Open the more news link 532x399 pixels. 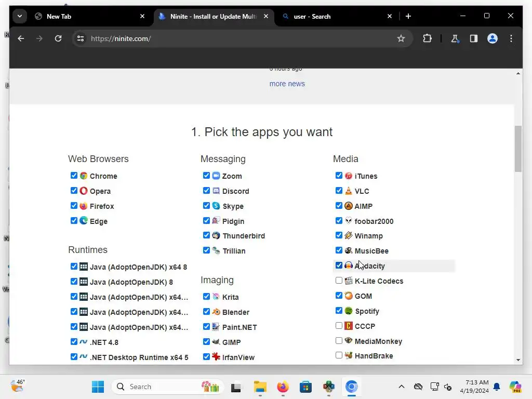287,84
